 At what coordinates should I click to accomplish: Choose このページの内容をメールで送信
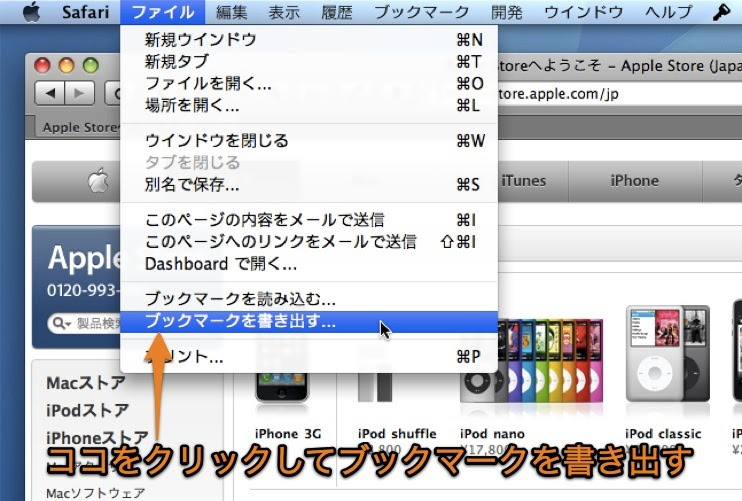tap(309, 220)
